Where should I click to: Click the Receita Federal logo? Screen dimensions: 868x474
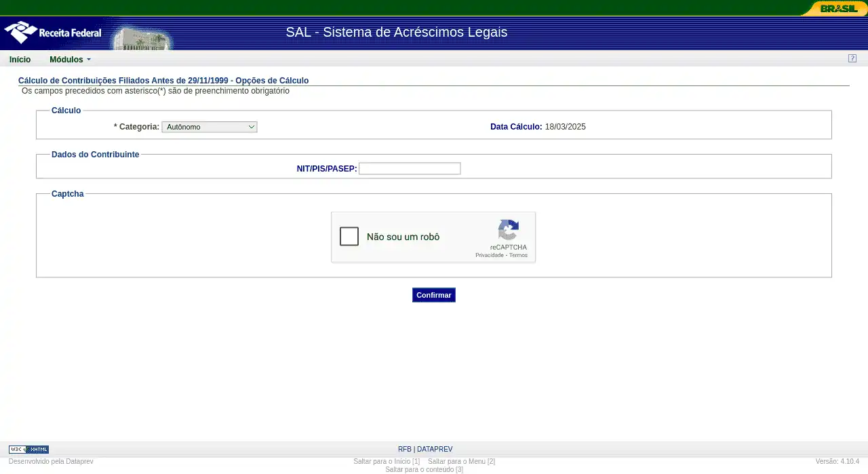point(53,33)
